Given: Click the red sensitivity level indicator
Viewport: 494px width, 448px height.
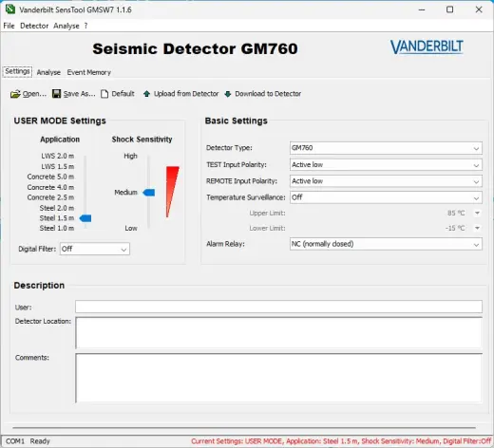Looking at the screenshot, I should pos(172,192).
